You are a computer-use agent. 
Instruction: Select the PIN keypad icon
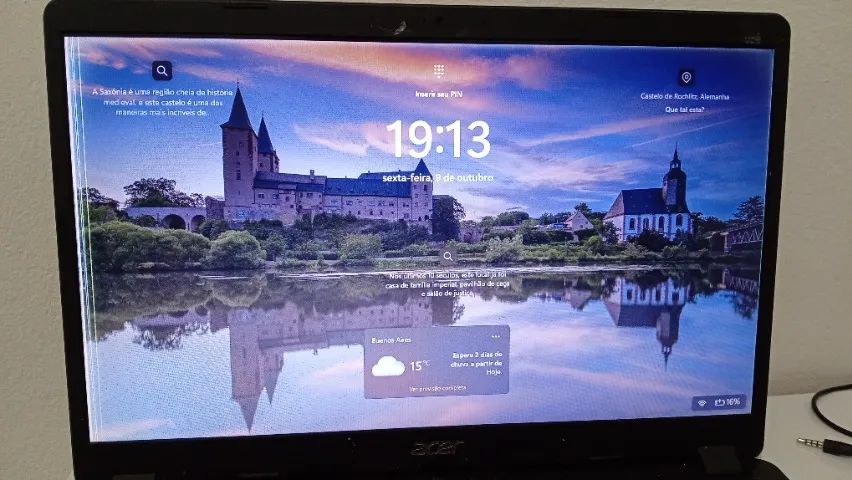439,71
